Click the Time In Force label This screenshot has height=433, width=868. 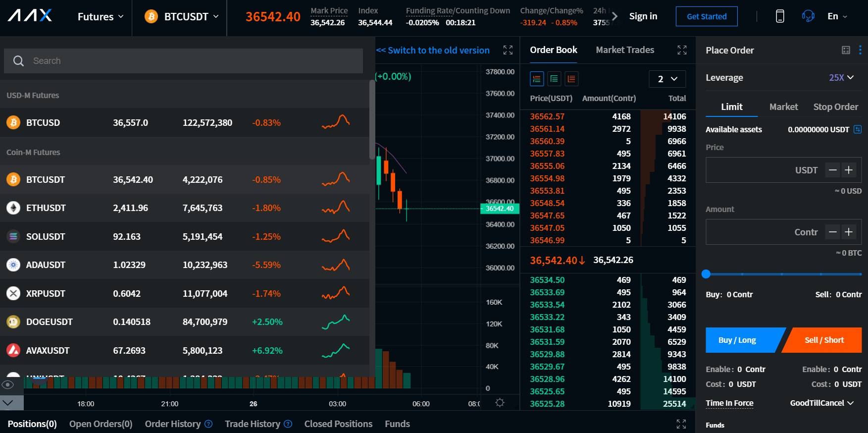tap(729, 403)
